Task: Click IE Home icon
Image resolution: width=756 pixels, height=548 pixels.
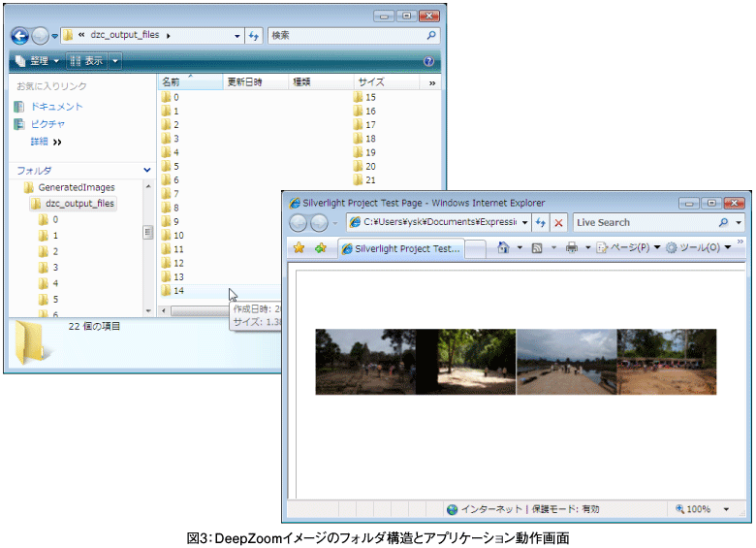Action: 503,247
